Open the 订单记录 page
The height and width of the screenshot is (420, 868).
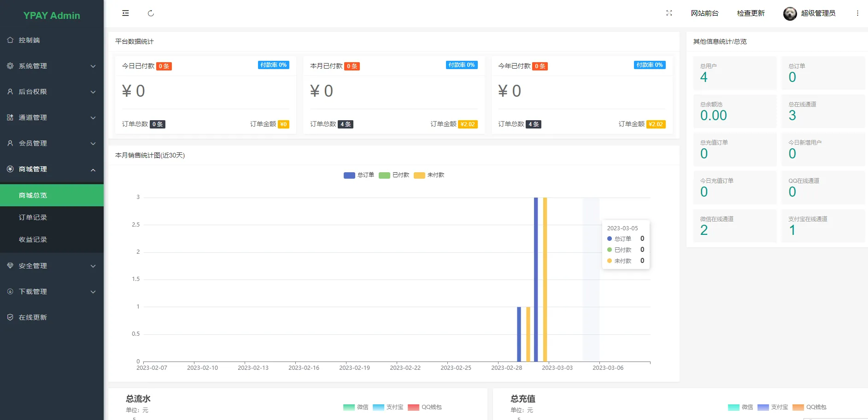click(32, 217)
